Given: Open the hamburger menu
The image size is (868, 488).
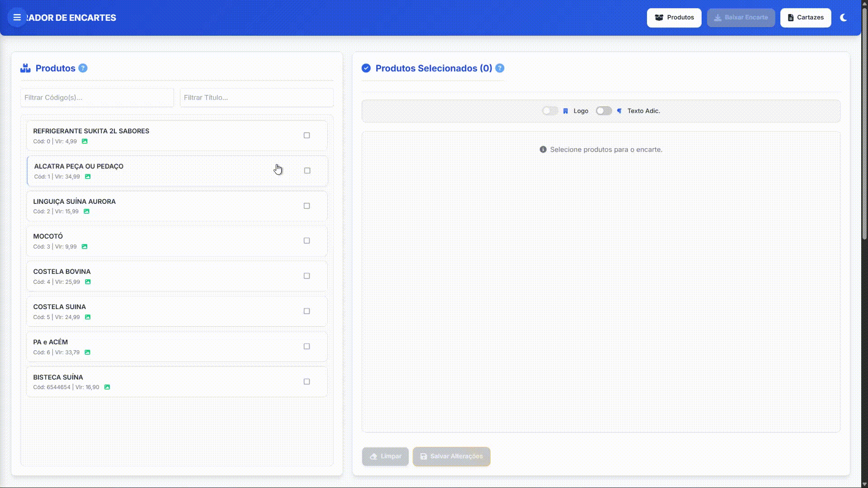Looking at the screenshot, I should click(17, 18).
